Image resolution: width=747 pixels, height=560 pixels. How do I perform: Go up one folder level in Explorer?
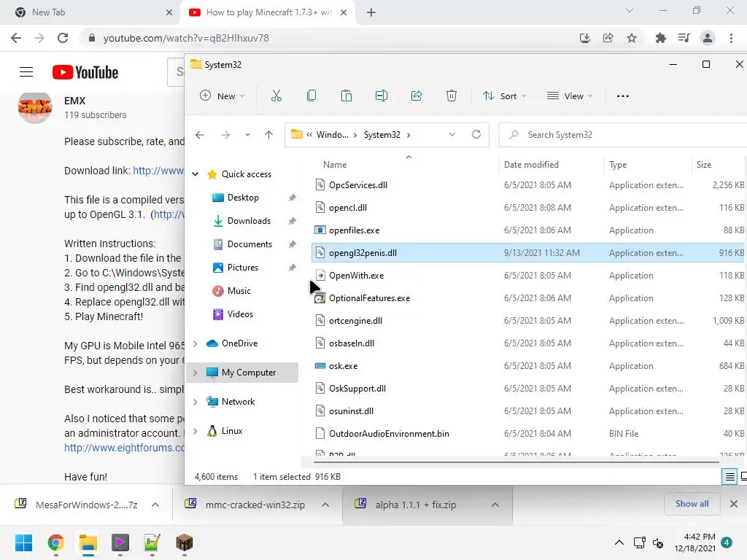268,135
